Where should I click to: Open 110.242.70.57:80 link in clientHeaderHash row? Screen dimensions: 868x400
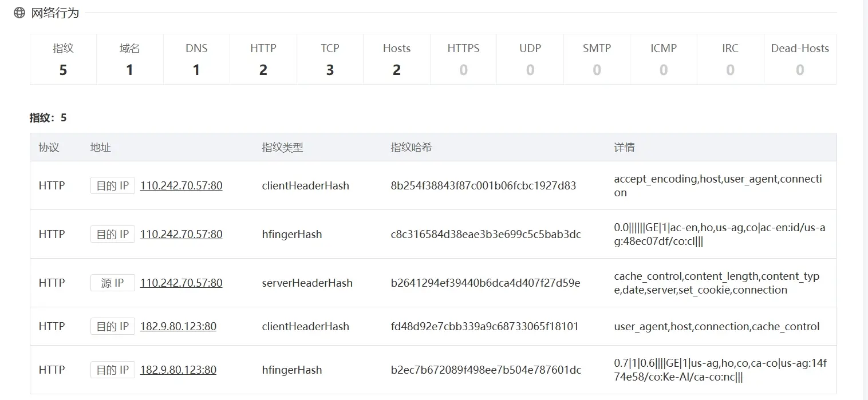pos(182,185)
